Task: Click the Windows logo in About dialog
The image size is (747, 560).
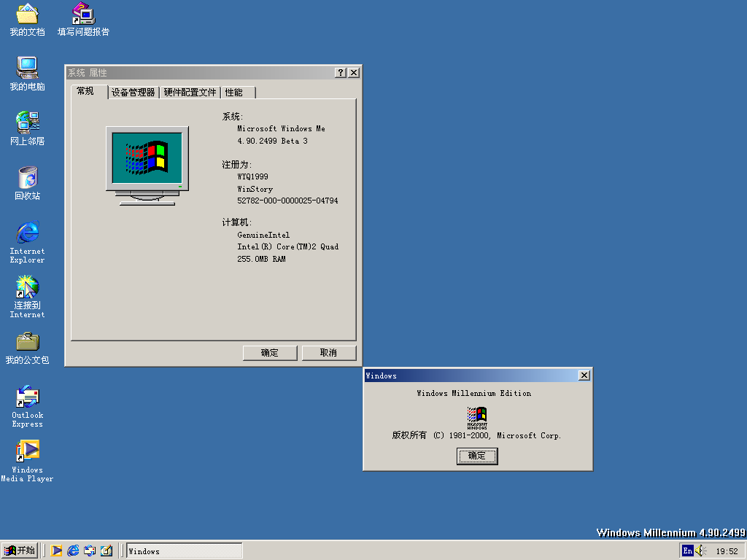Action: [x=477, y=418]
